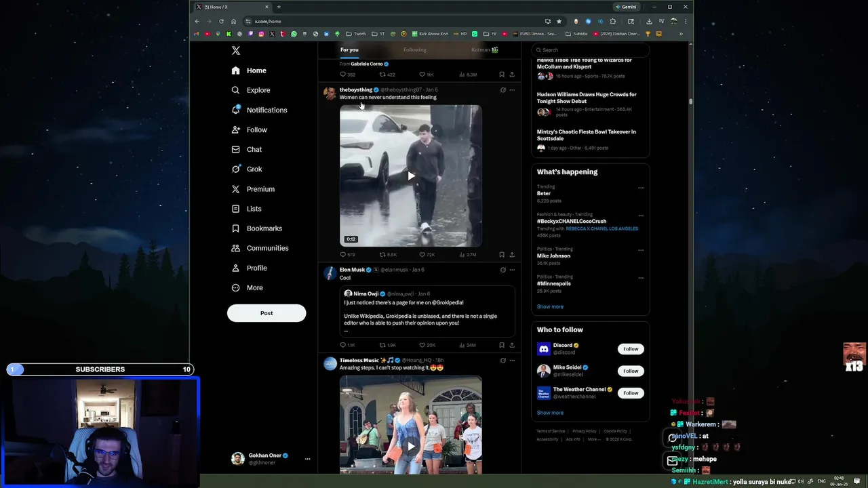Open Gokhan Oner account menu
Screen dimensions: 868x488
pyautogui.click(x=270, y=459)
